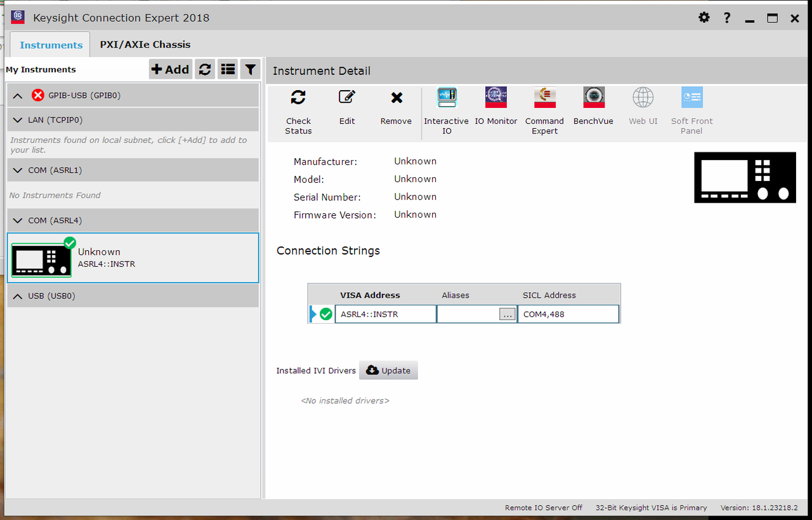
Task: Click the blue row selector arrow in connection table
Action: (313, 314)
